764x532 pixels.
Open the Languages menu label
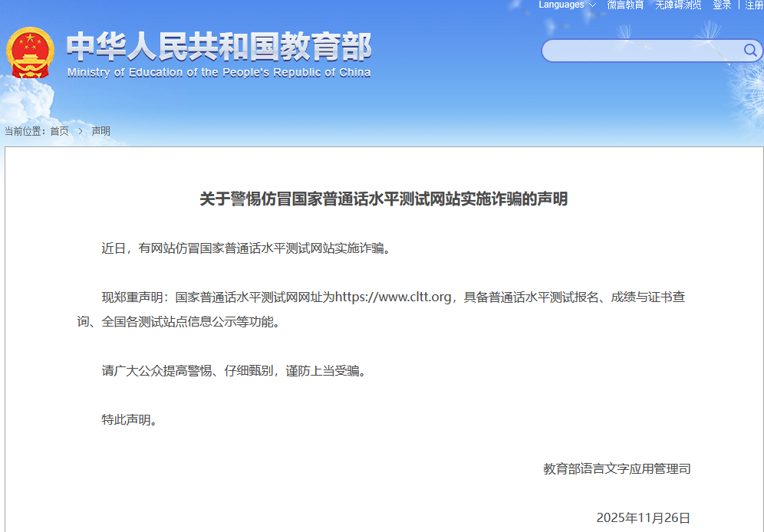[561, 5]
